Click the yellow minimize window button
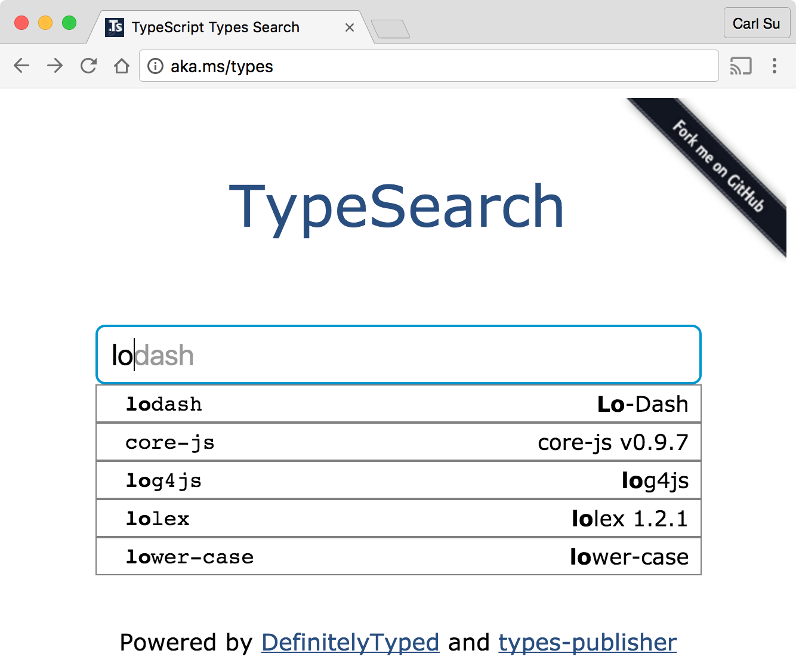Image resolution: width=796 pixels, height=672 pixels. [45, 23]
